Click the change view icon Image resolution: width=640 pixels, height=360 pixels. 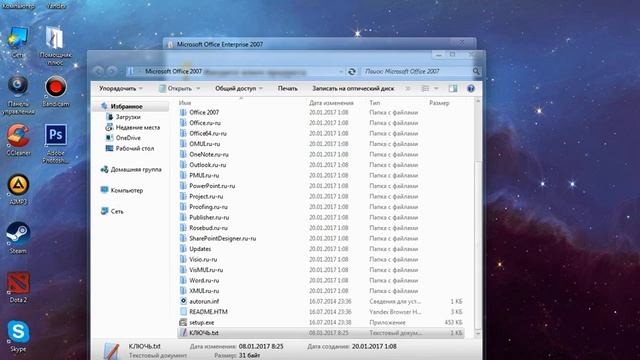(x=425, y=89)
